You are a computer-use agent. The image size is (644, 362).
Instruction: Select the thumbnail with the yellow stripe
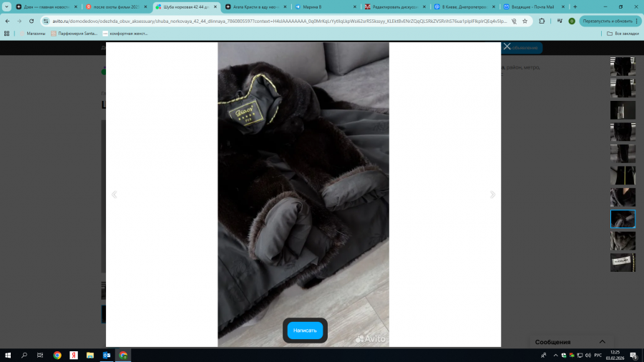point(623,175)
